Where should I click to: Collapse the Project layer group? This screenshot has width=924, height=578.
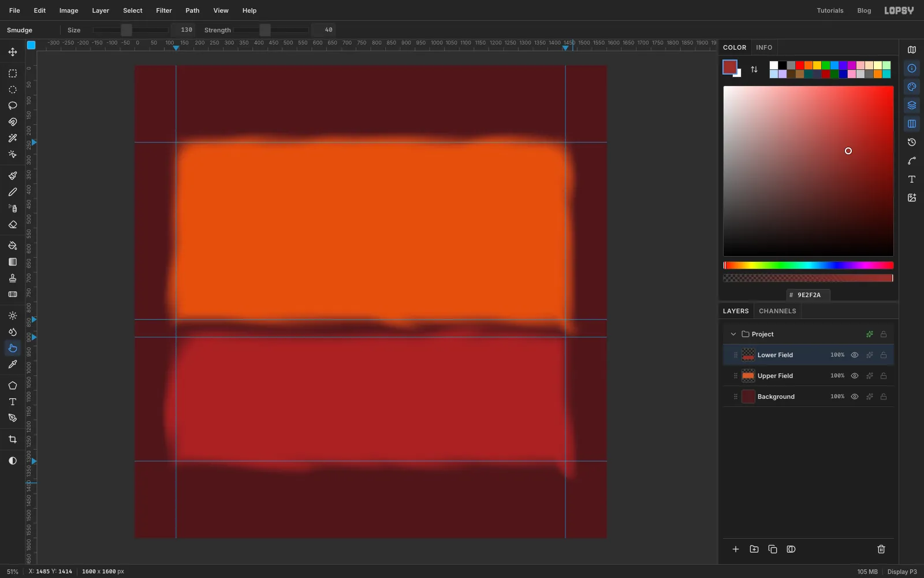click(733, 334)
